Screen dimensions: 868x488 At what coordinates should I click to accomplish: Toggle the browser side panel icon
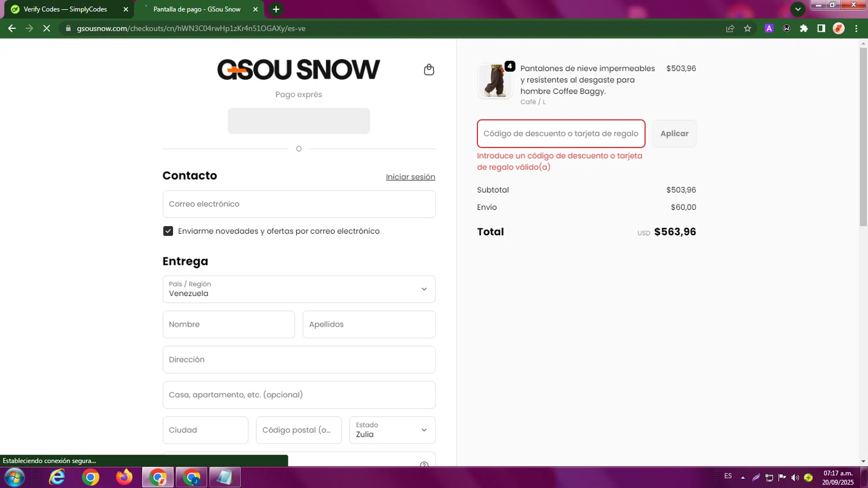821,28
